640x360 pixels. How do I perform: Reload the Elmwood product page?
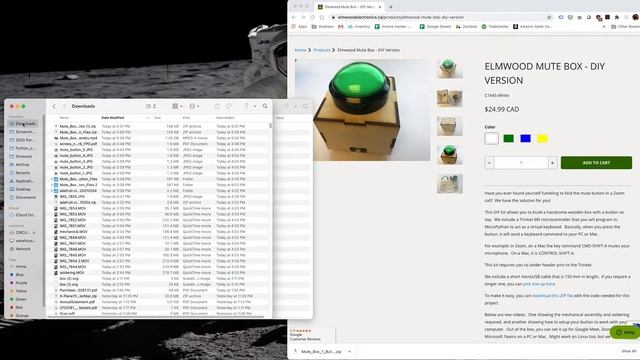pos(312,17)
